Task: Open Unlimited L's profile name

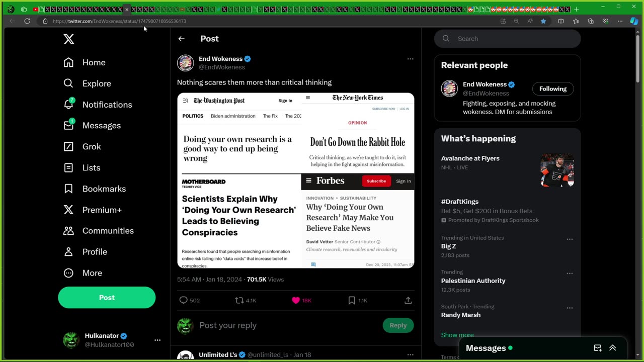Action: 218,355
